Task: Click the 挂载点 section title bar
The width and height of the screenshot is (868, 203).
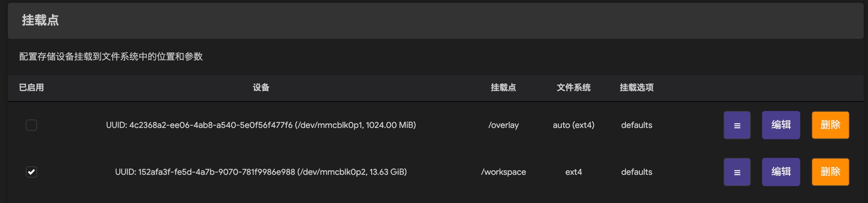Action: (x=40, y=20)
